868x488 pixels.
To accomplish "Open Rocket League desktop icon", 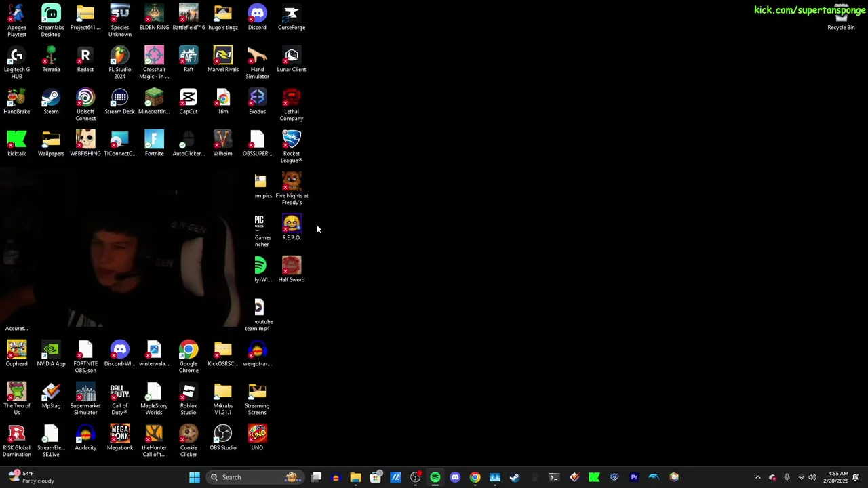I will tap(292, 146).
